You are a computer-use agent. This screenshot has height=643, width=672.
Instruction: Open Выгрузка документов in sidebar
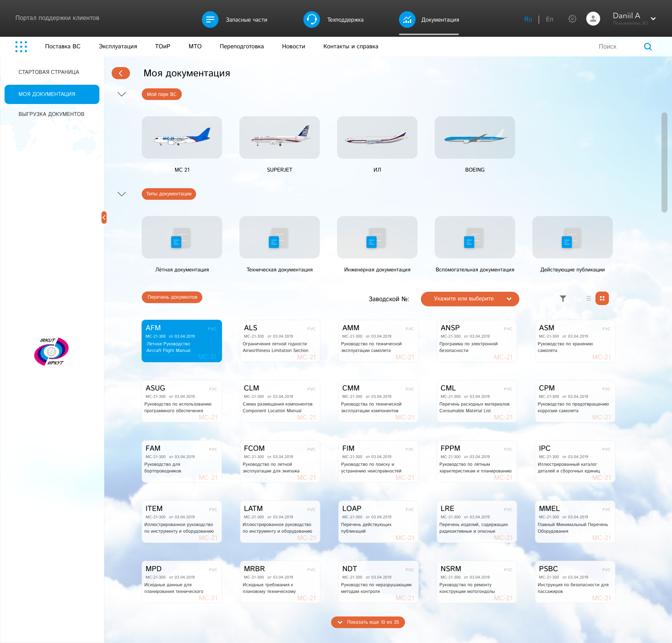click(51, 114)
